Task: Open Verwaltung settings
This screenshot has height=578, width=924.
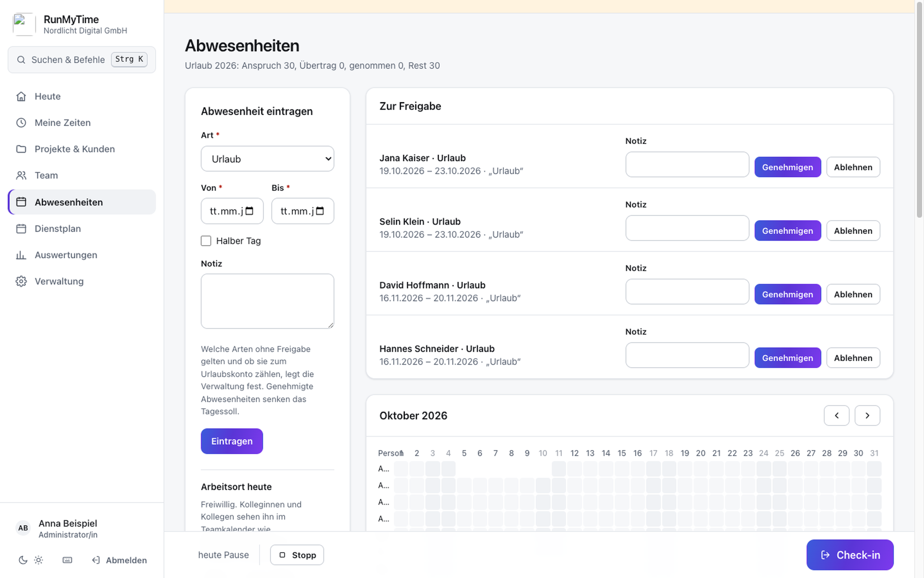Action: click(x=82, y=281)
